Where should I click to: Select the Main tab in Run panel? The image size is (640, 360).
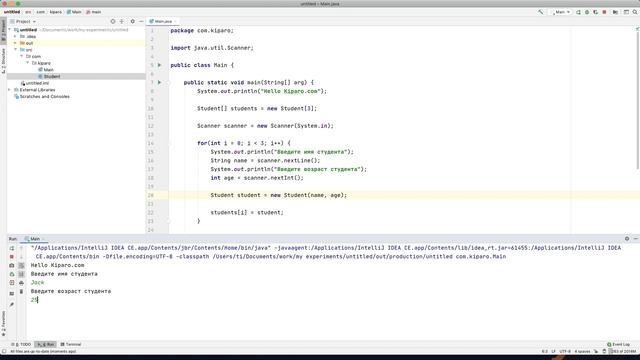(x=34, y=239)
